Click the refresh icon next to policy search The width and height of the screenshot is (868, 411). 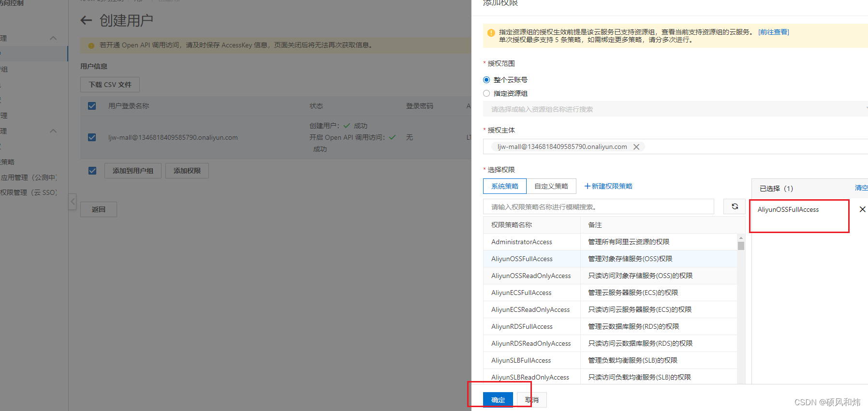[735, 206]
